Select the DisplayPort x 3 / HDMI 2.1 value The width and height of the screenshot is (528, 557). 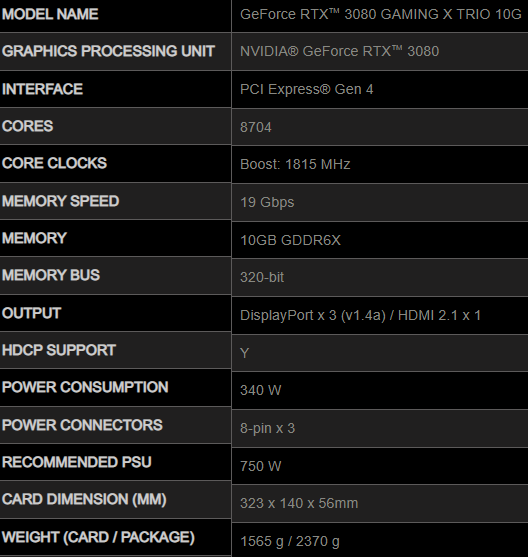360,315
